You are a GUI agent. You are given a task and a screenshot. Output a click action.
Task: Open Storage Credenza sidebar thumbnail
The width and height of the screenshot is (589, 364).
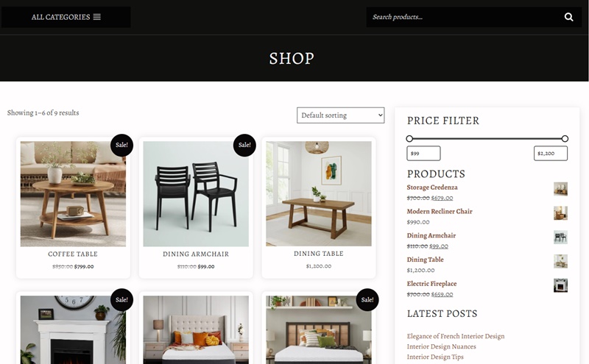pos(560,189)
